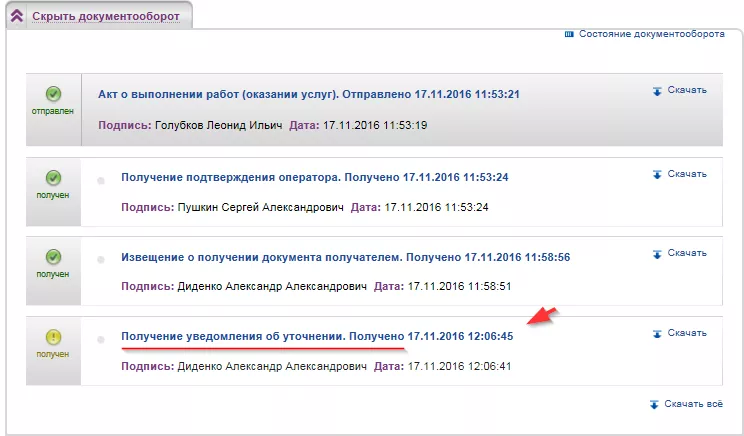Click download arrow icon in Получение уведомления об уточнении row
The width and height of the screenshot is (744, 436).
657,334
